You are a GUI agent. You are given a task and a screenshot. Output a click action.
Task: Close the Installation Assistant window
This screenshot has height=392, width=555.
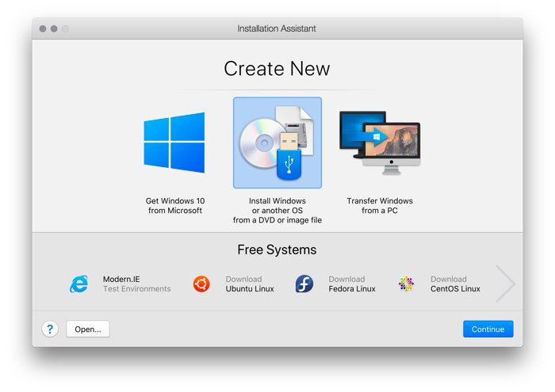tap(43, 29)
